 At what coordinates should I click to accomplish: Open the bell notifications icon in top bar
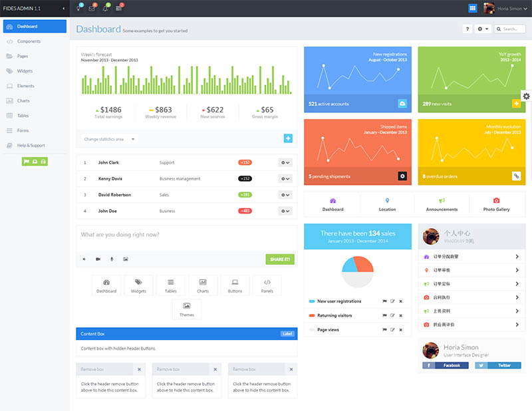105,9
